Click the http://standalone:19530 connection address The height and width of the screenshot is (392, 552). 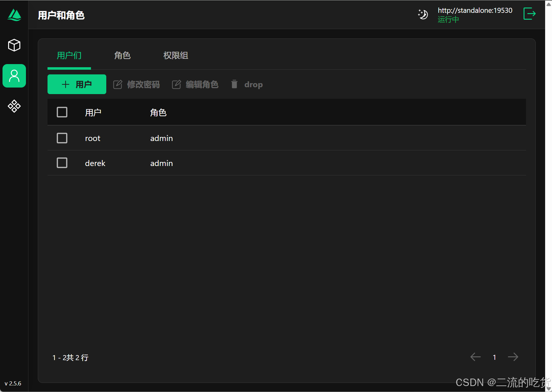pos(475,10)
